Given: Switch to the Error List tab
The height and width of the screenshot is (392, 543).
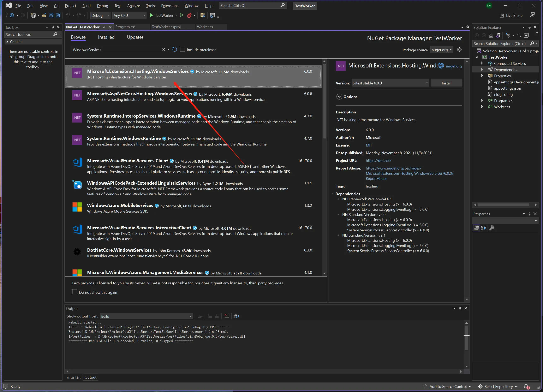Looking at the screenshot, I should (x=73, y=377).
